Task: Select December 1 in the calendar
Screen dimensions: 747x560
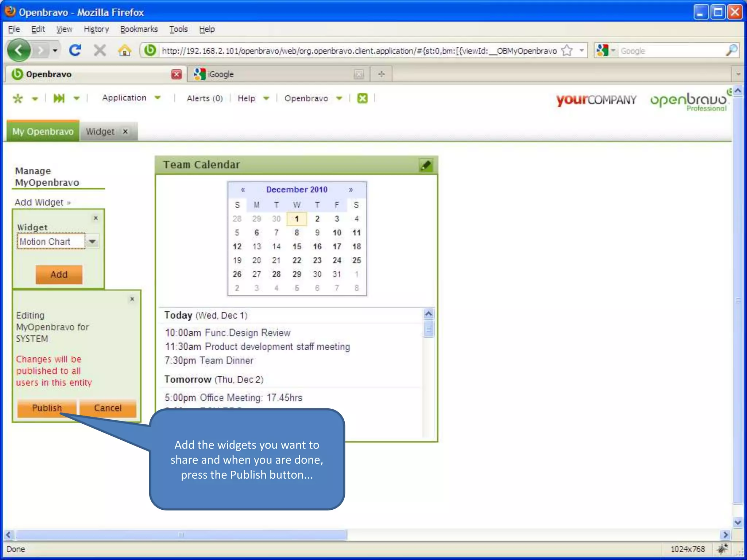Action: [297, 219]
